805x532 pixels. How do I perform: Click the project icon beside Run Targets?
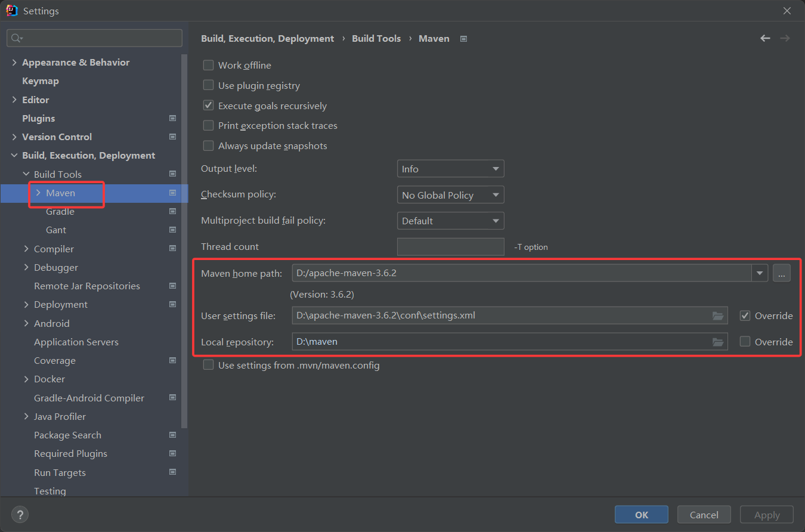click(172, 472)
